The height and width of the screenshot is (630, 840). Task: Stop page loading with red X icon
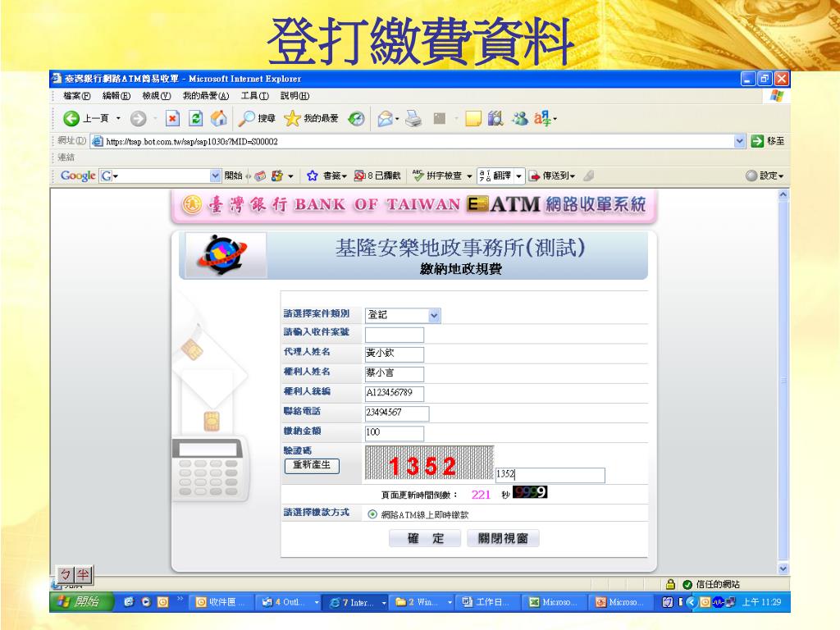pos(172,118)
